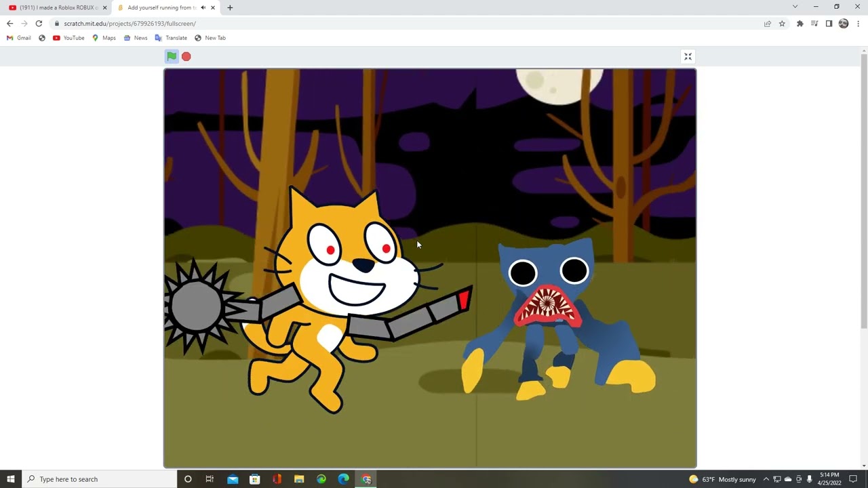Click the forward navigation arrow
Image resolution: width=868 pixels, height=488 pixels.
[x=24, y=24]
